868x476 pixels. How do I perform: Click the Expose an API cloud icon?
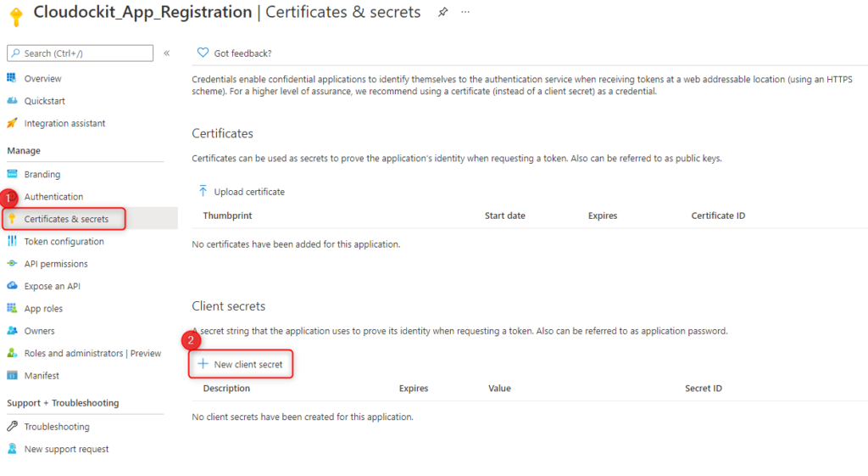tap(12, 286)
